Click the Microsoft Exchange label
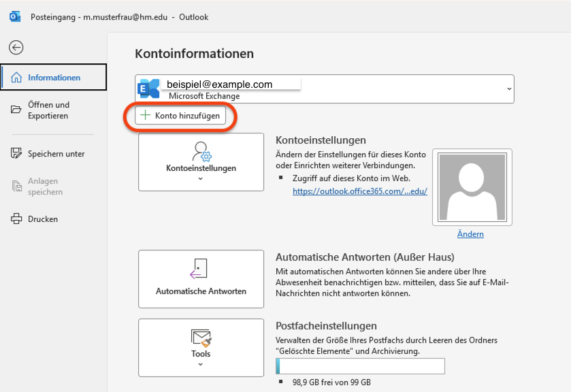 pos(204,96)
